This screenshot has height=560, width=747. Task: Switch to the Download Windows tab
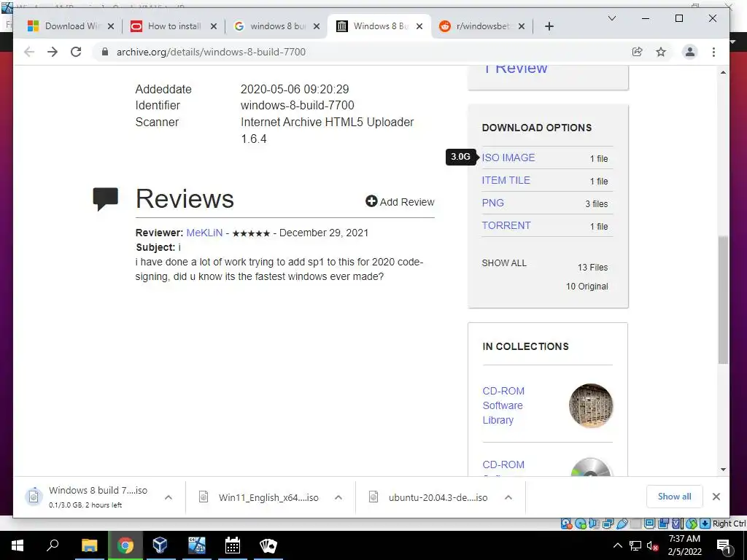[71, 26]
